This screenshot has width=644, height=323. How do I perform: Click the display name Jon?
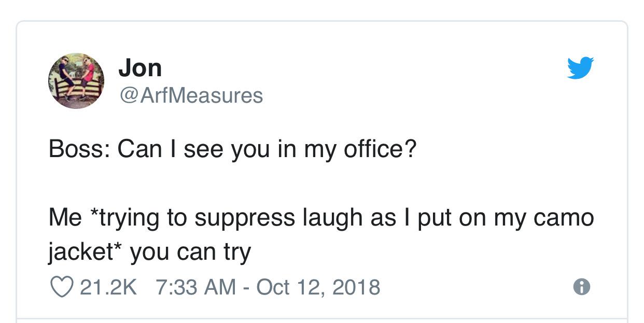click(140, 68)
